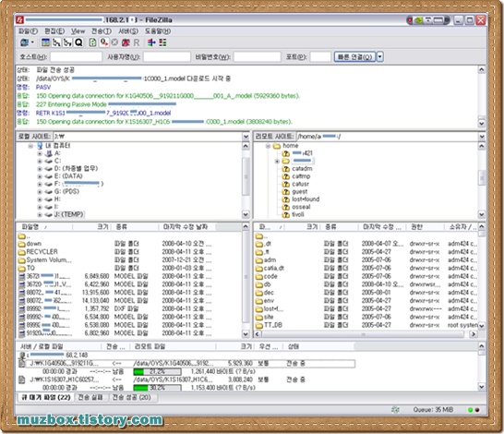Click the 포트 input field
The image size is (504, 434).
coord(320,57)
